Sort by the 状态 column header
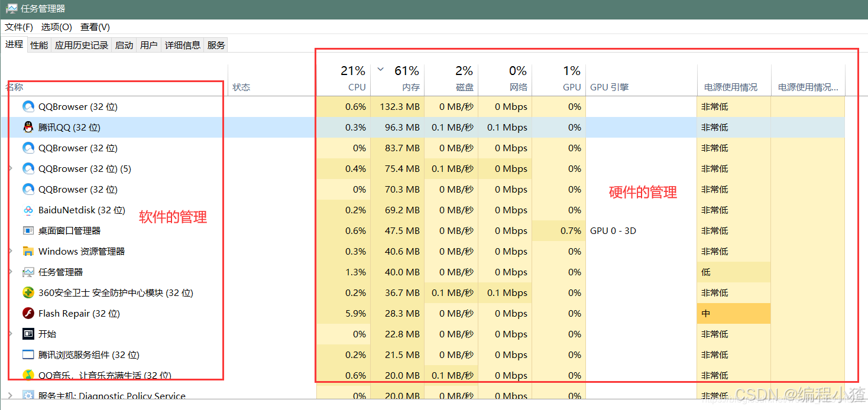The image size is (868, 410). pyautogui.click(x=272, y=80)
